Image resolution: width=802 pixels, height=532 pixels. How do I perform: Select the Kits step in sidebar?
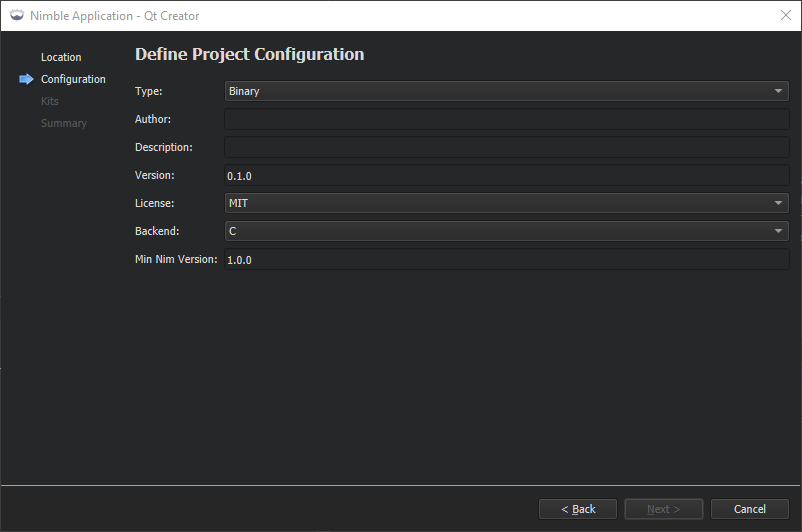click(50, 101)
